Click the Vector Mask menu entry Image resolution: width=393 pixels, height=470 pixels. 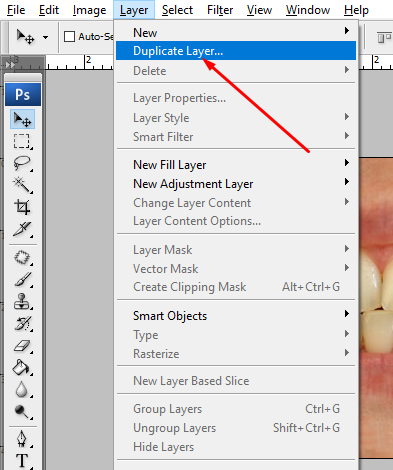(236, 269)
